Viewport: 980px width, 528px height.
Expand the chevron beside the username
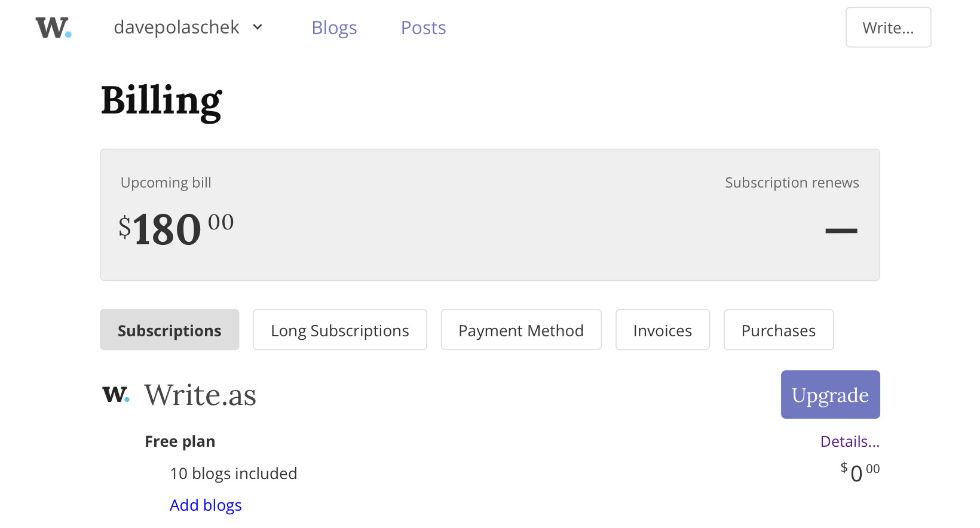pyautogui.click(x=258, y=27)
